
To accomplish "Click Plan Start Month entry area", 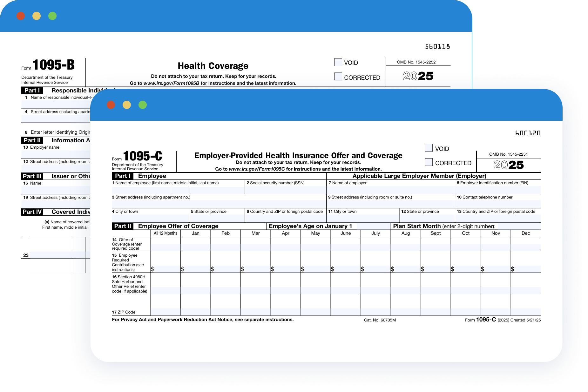I will coord(518,226).
